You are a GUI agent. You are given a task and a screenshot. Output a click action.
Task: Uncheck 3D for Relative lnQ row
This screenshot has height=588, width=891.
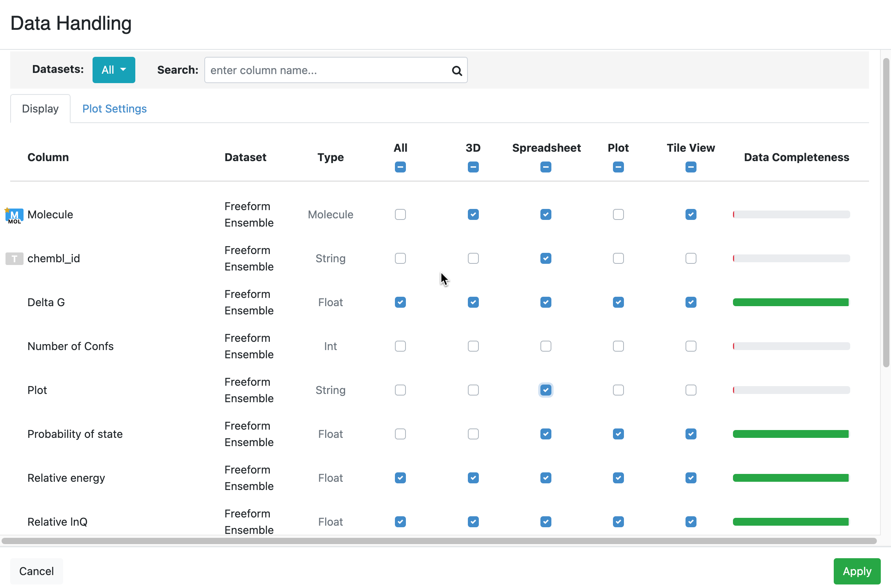[x=473, y=522]
